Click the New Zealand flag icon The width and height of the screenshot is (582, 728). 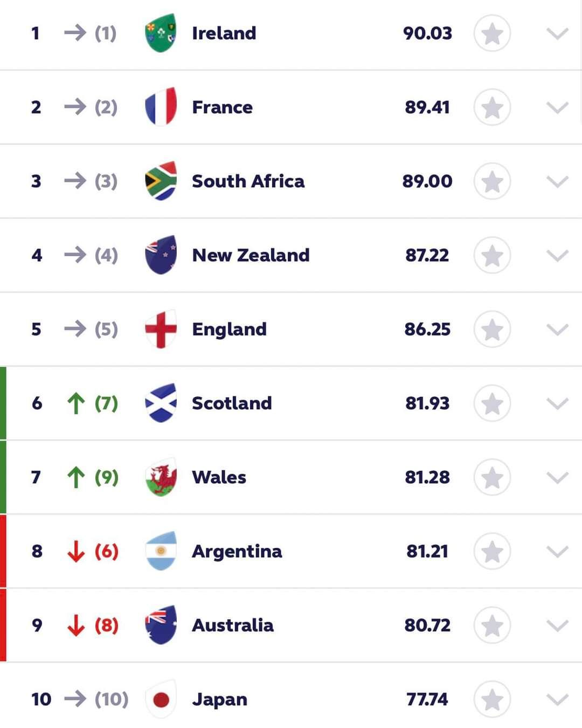[x=161, y=255]
